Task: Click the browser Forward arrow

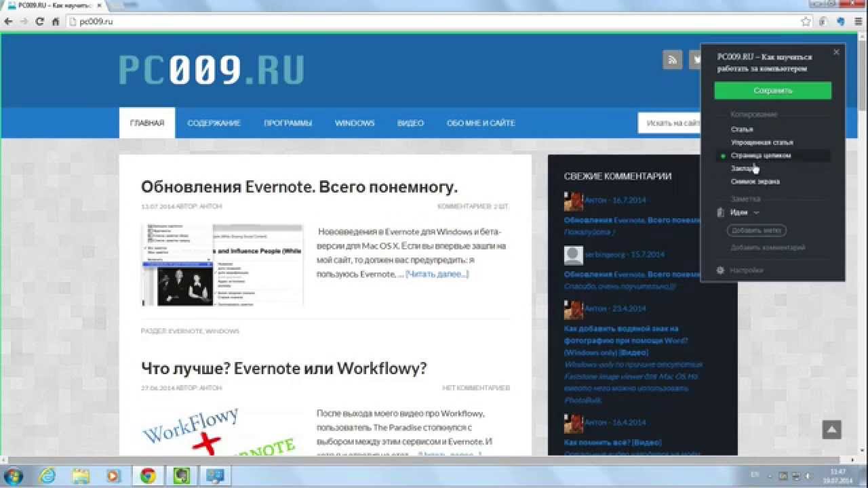Action: click(x=24, y=21)
